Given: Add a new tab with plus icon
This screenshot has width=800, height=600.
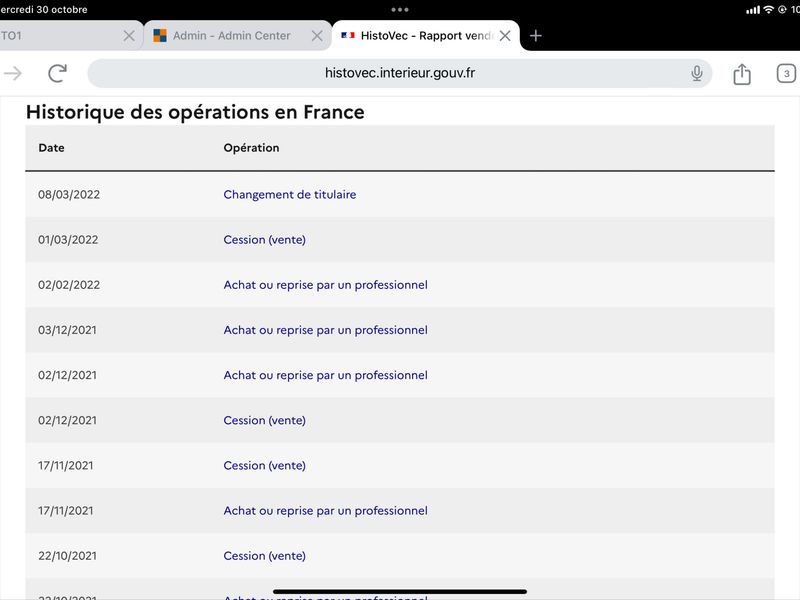Looking at the screenshot, I should point(535,36).
